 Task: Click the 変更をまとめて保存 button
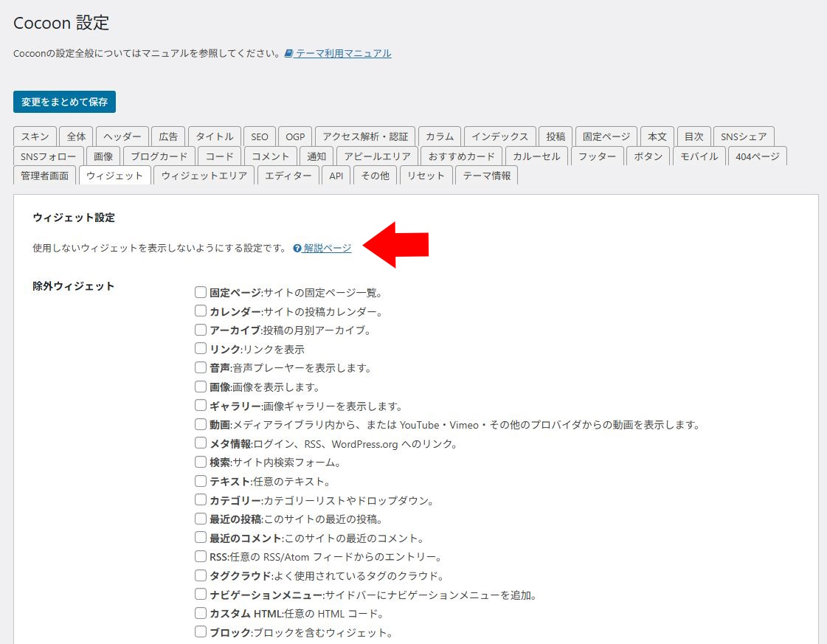tap(64, 102)
